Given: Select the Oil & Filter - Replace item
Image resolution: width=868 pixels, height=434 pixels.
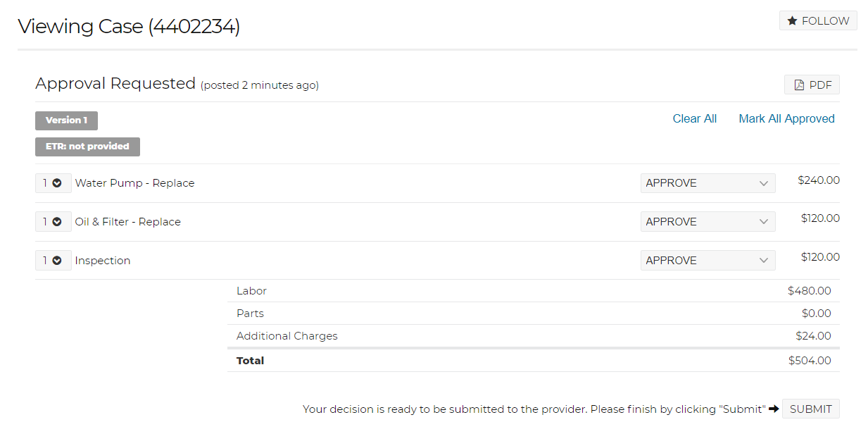Looking at the screenshot, I should pyautogui.click(x=128, y=222).
